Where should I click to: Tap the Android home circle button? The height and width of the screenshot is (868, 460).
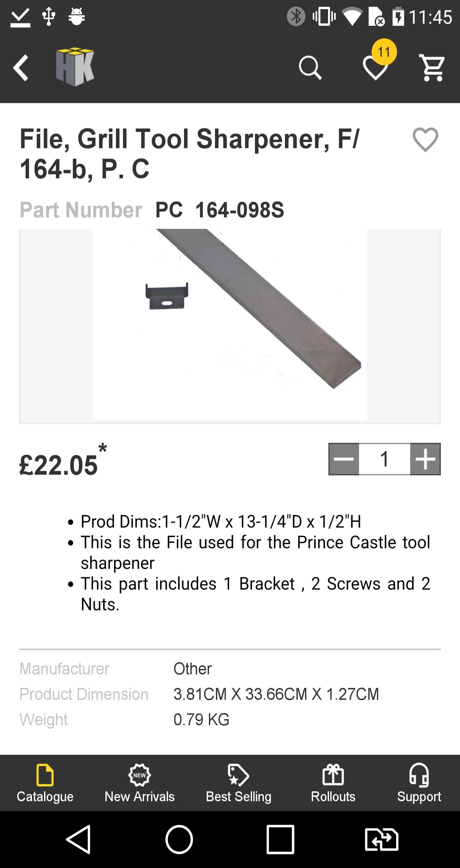pos(179,839)
